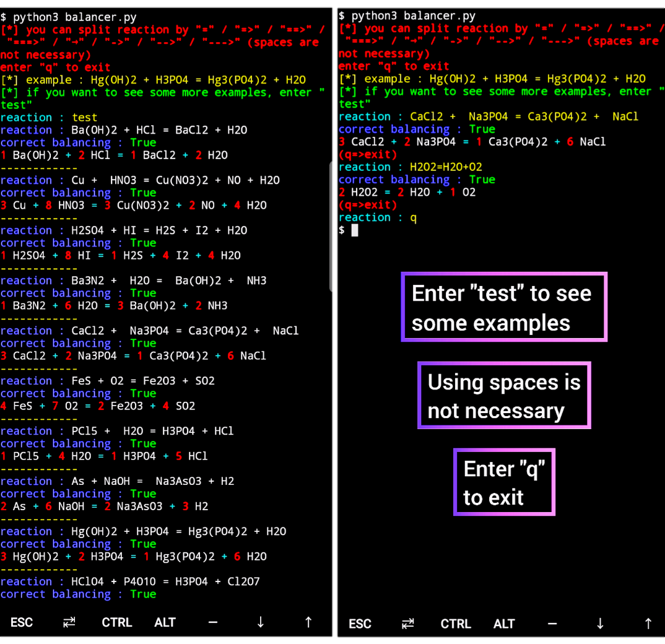This screenshot has height=644, width=665.
Task: Tap the dash key in right terminal
Action: (552, 624)
